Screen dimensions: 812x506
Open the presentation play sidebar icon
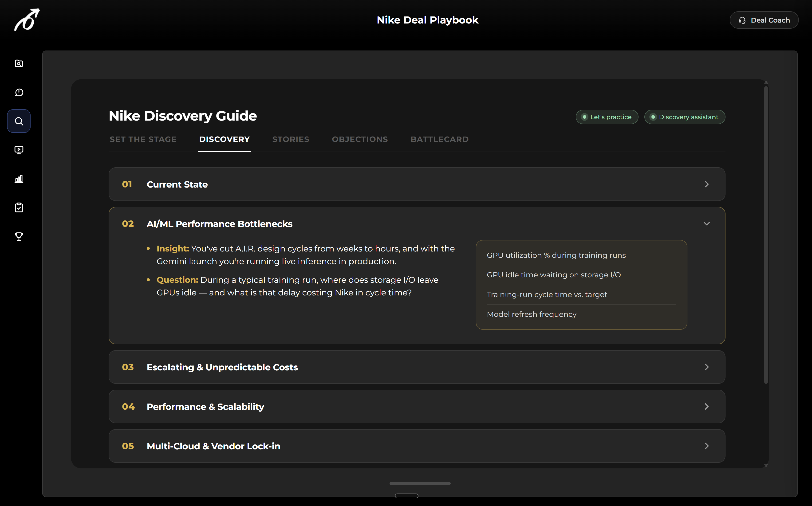[19, 150]
